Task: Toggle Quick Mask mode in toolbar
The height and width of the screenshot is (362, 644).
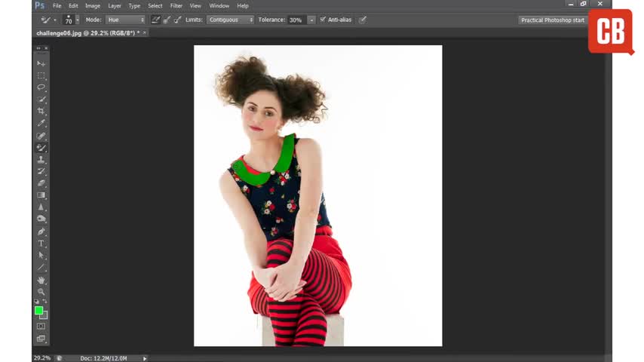Action: click(41, 326)
